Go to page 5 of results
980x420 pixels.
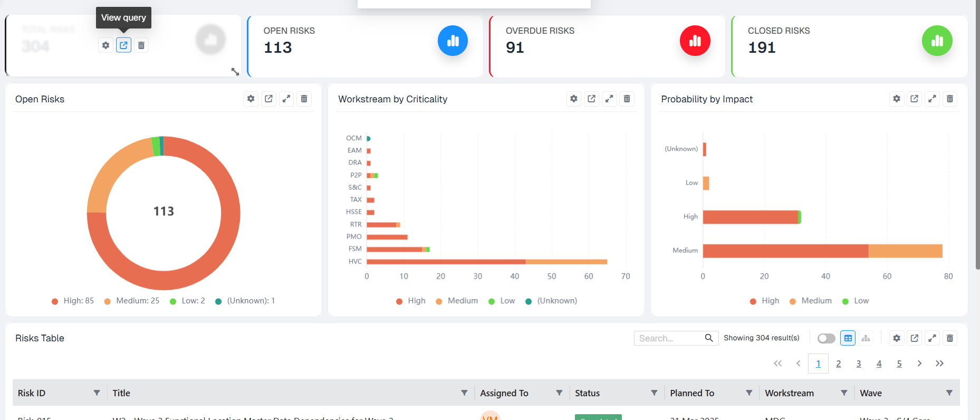point(899,364)
